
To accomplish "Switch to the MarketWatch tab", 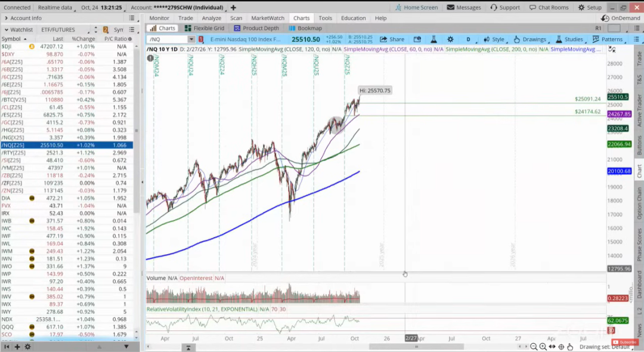I will 268,18.
